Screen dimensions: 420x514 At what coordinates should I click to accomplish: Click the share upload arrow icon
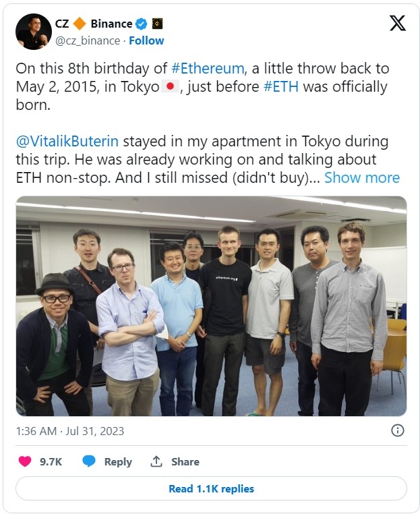pos(156,461)
